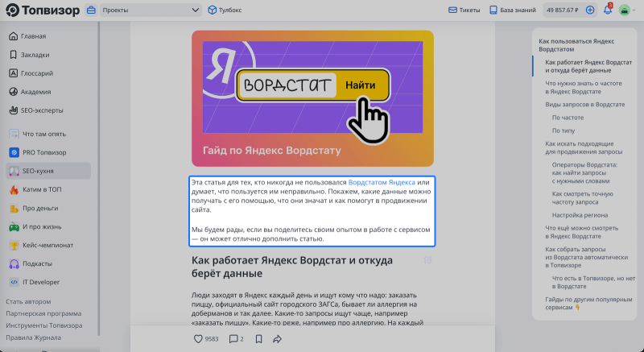Open notifications bell icon
The height and width of the screenshot is (352, 644).
click(x=608, y=10)
